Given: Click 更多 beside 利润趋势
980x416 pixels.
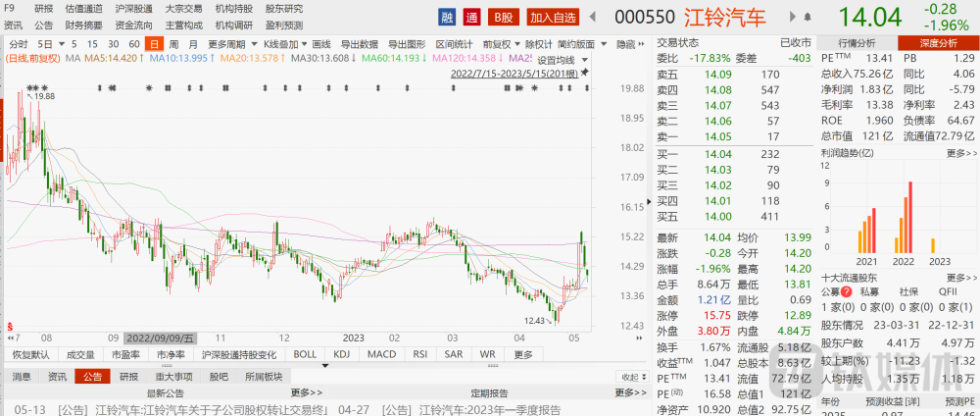Looking at the screenshot, I should click(x=961, y=153).
